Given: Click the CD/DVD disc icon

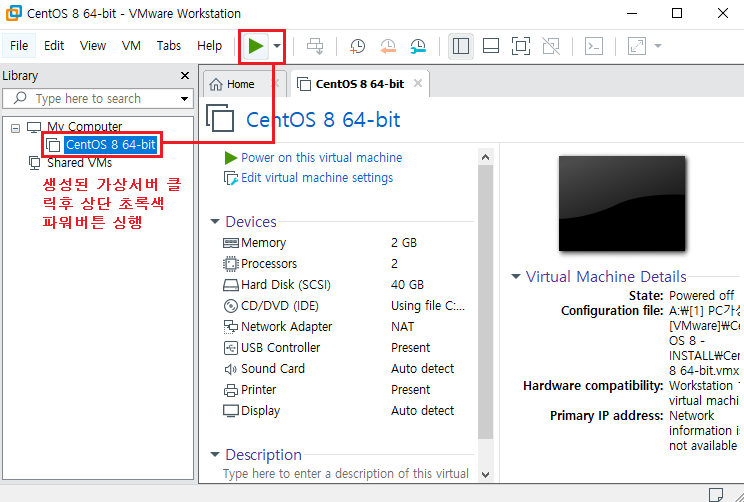Looking at the screenshot, I should (231, 306).
